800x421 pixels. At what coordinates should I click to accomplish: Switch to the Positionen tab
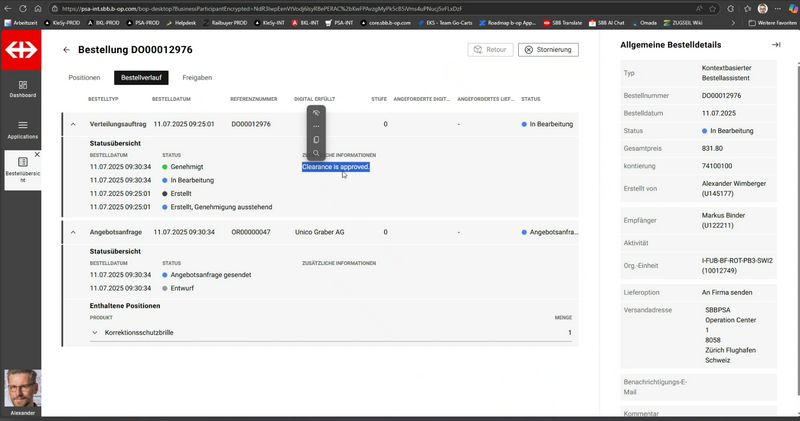[84, 77]
